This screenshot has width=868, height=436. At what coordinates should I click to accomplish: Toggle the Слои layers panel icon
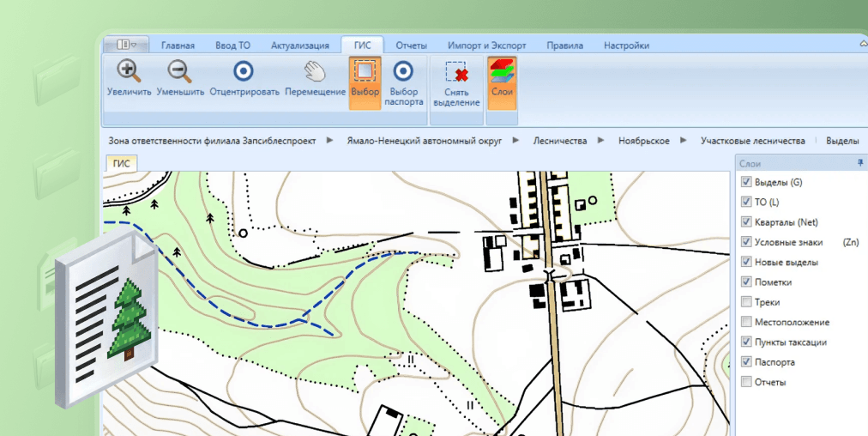(x=502, y=70)
